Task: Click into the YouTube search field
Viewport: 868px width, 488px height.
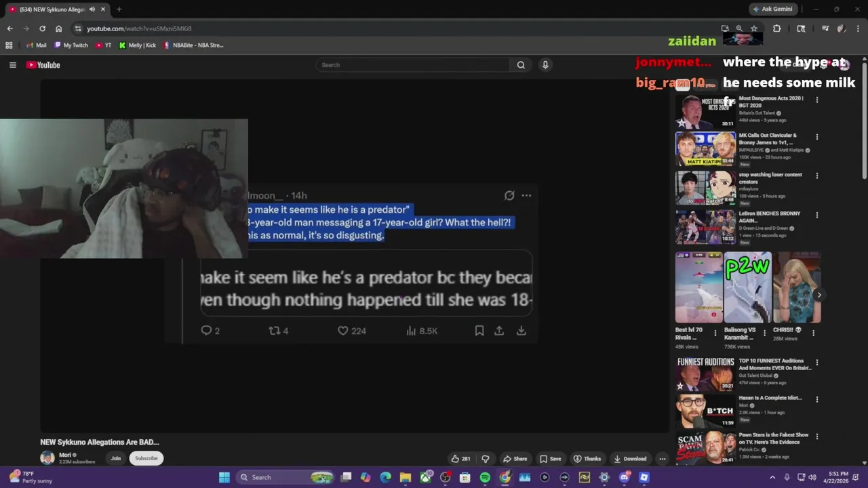Action: pyautogui.click(x=413, y=65)
